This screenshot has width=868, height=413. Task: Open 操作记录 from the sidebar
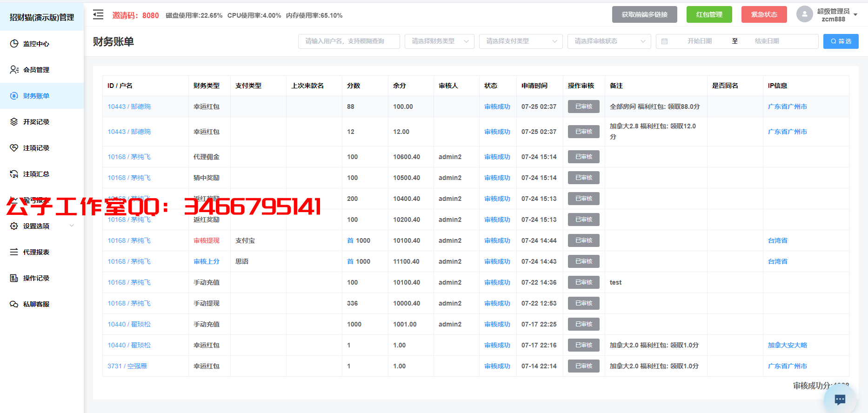click(42, 278)
